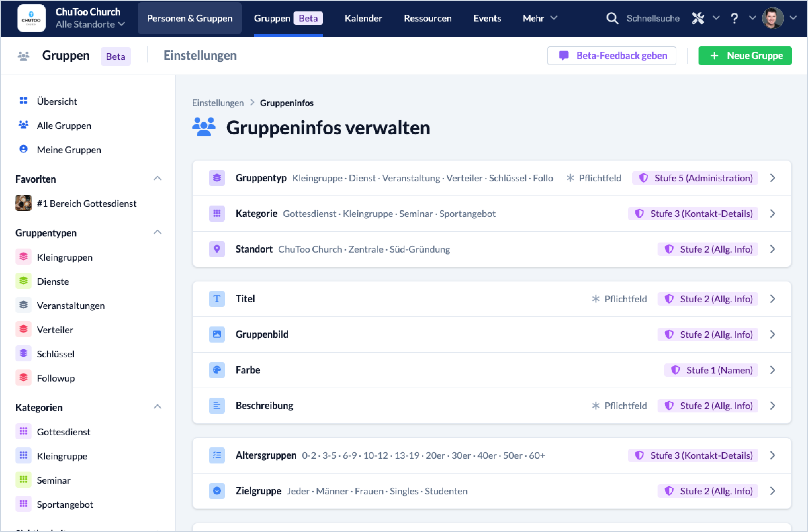
Task: Open #1 Bereich Gottesdienst favorite thumbnail
Action: [24, 203]
